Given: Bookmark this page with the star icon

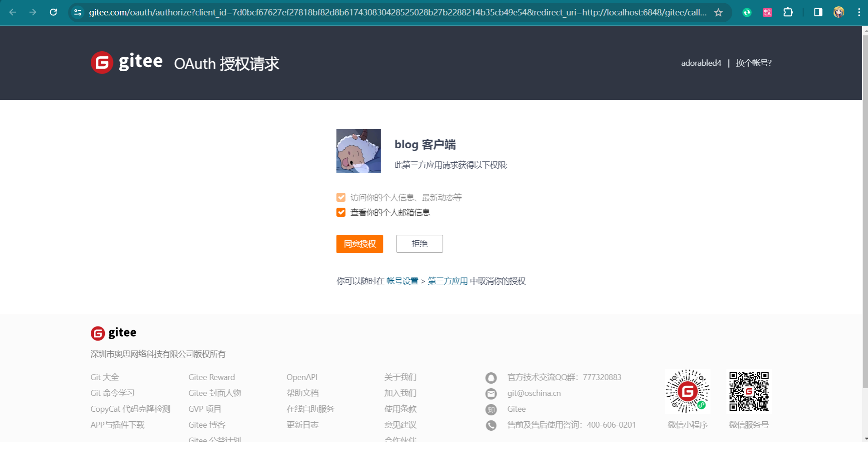Looking at the screenshot, I should (718, 12).
